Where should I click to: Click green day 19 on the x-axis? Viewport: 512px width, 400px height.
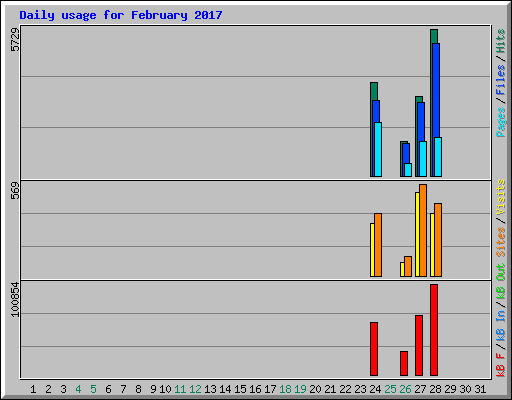[300, 389]
